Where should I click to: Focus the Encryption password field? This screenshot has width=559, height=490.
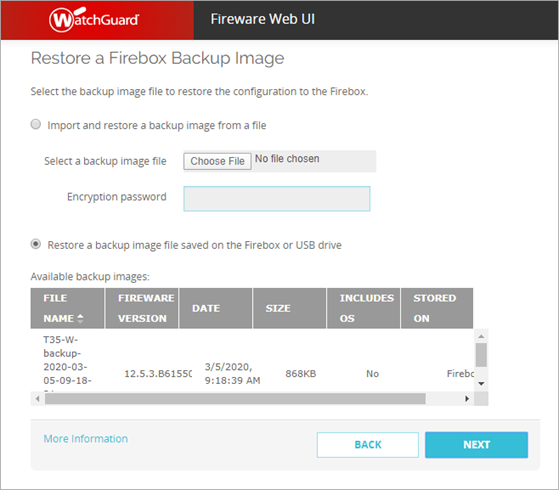point(277,199)
